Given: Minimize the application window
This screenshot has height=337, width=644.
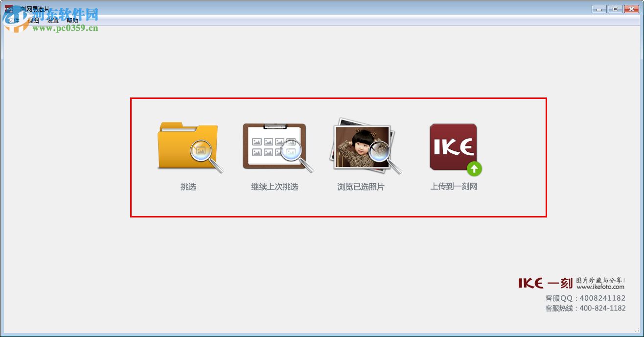Looking at the screenshot, I should tap(598, 9).
